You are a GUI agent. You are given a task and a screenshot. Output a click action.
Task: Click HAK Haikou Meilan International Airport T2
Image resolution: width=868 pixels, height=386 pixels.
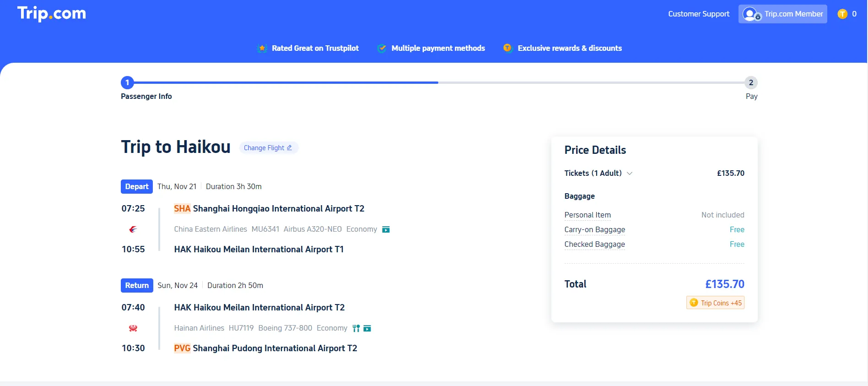point(259,307)
